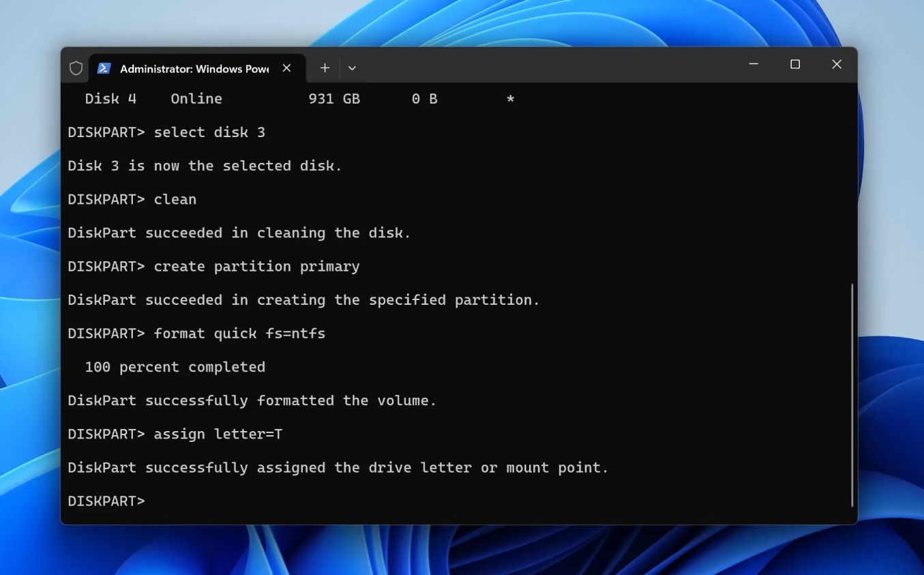Click the '931 GB' size of Disk 4
The image size is (924, 575).
click(x=333, y=99)
